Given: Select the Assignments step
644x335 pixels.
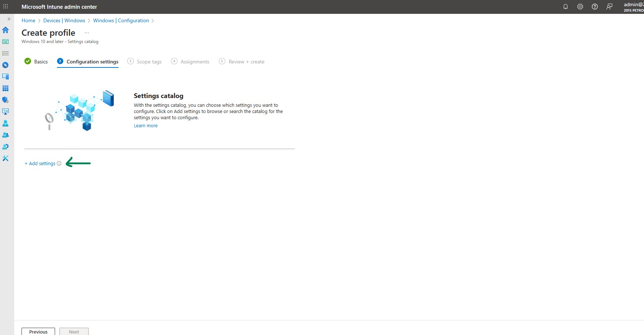Looking at the screenshot, I should coord(195,62).
